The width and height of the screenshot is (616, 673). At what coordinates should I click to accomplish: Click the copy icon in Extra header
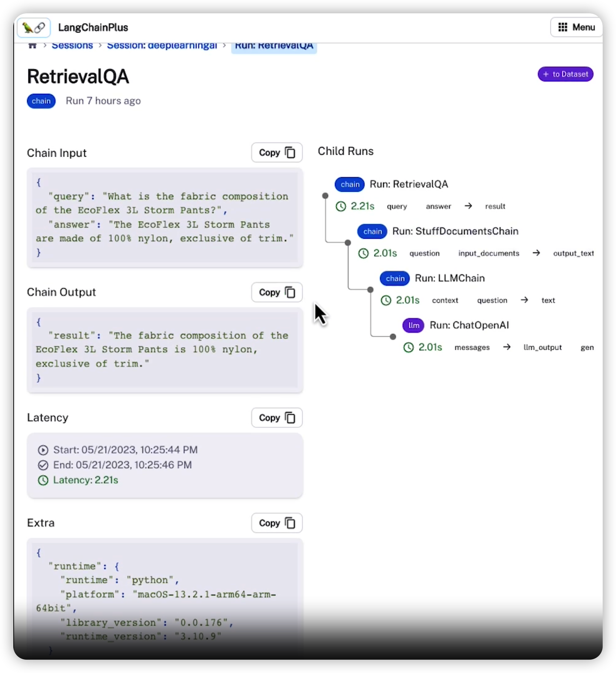tap(290, 523)
